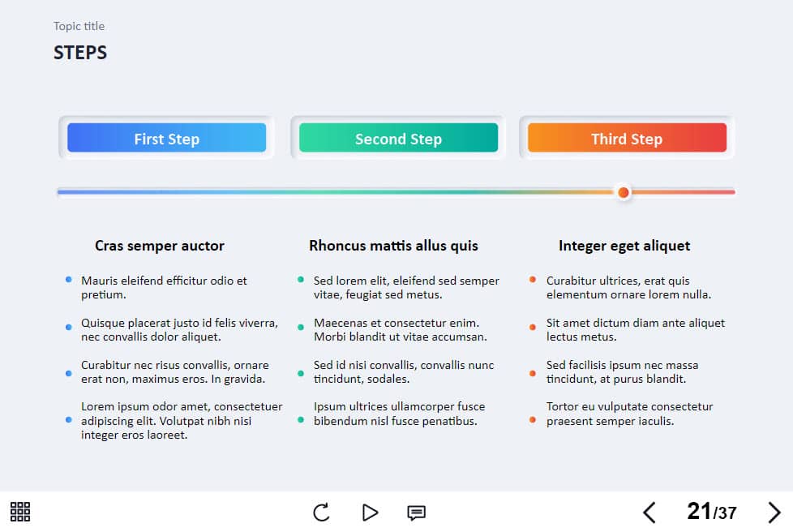
Task: Click the STEPS title text
Action: point(80,53)
